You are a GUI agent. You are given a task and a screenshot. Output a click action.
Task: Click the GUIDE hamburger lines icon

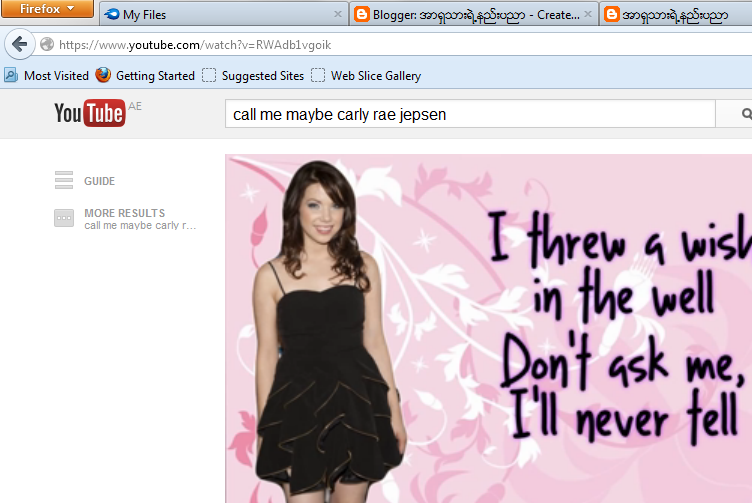[64, 180]
